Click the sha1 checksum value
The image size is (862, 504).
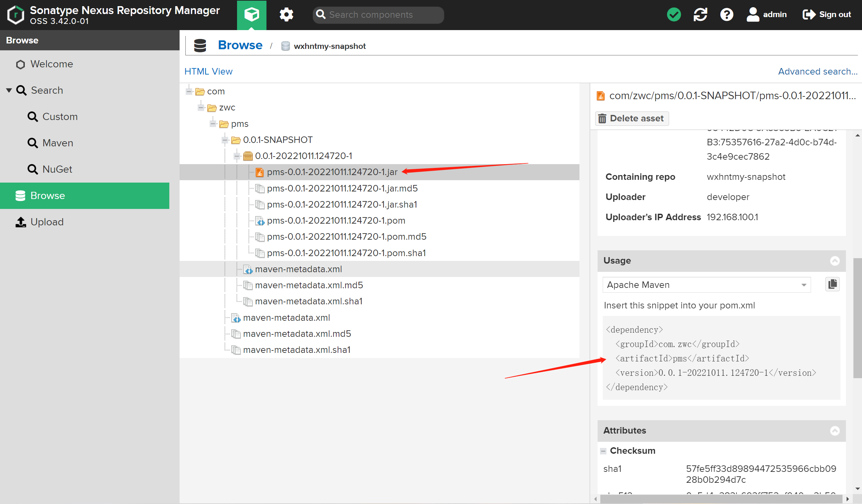[x=761, y=474]
